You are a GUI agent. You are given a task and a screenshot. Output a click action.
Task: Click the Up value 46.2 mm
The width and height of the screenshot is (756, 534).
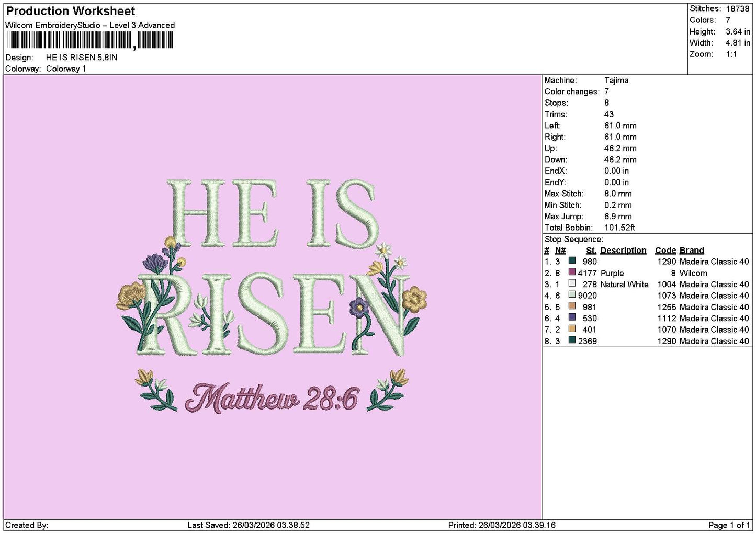[620, 149]
